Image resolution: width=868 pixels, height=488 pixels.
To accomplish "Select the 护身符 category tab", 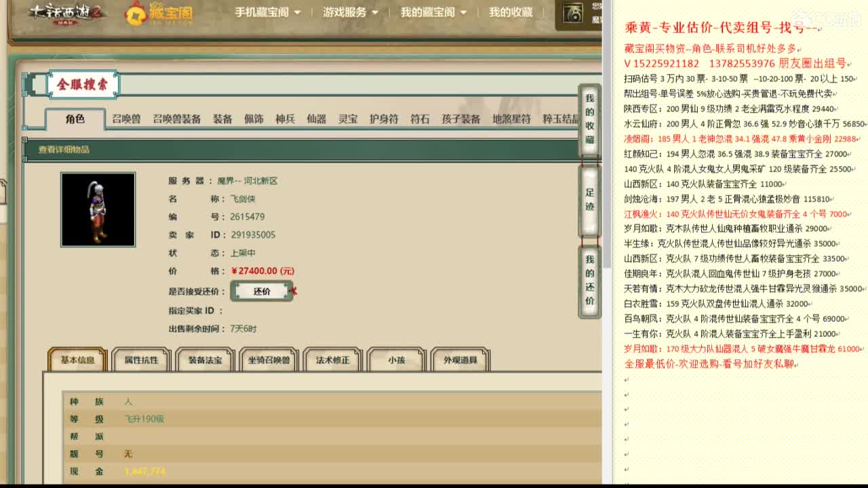I will (x=384, y=119).
